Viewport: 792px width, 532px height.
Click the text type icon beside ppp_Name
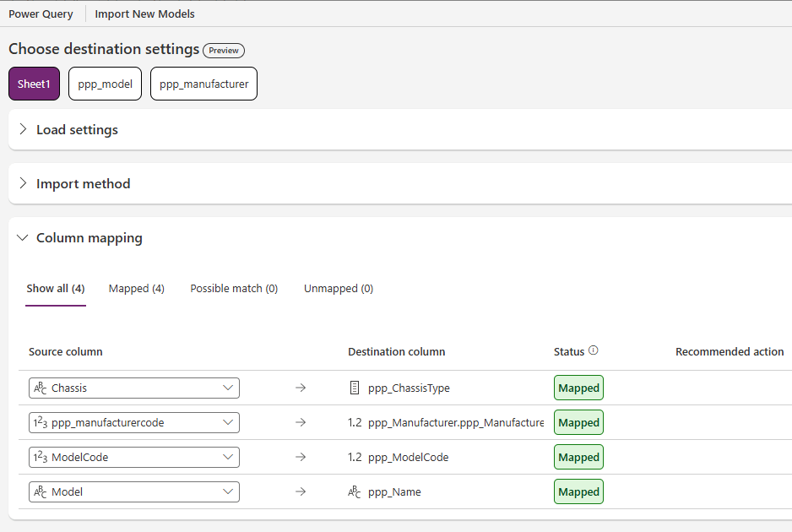point(355,492)
